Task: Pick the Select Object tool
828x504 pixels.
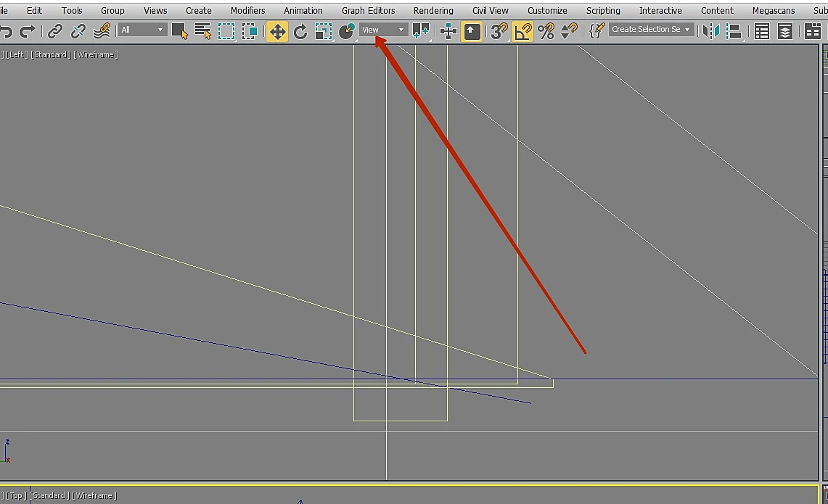Action: [179, 32]
